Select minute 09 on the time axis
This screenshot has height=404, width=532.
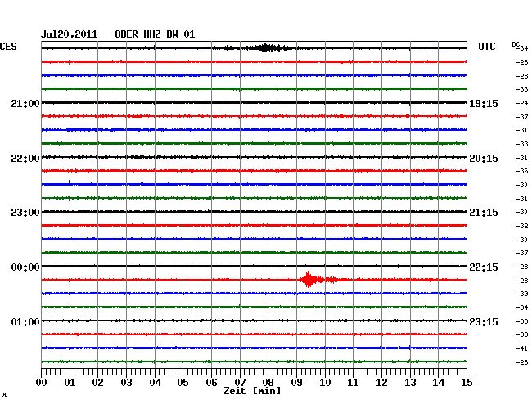coord(296,383)
